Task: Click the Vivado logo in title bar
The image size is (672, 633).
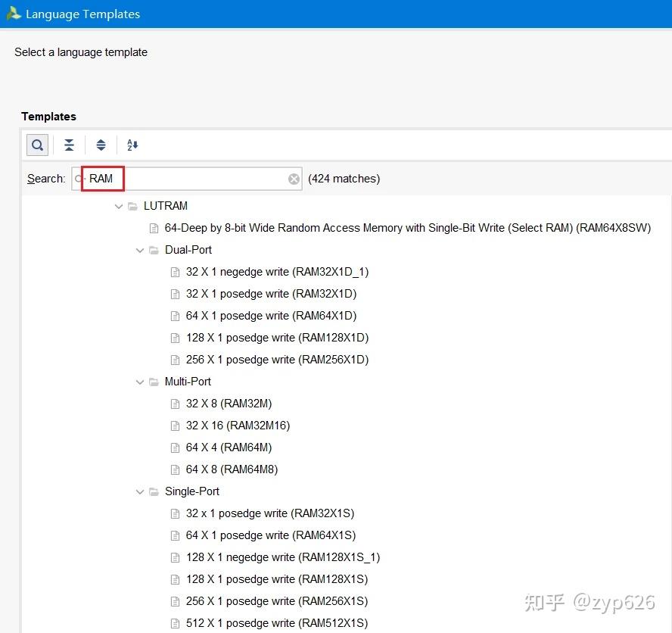Action: (x=13, y=13)
